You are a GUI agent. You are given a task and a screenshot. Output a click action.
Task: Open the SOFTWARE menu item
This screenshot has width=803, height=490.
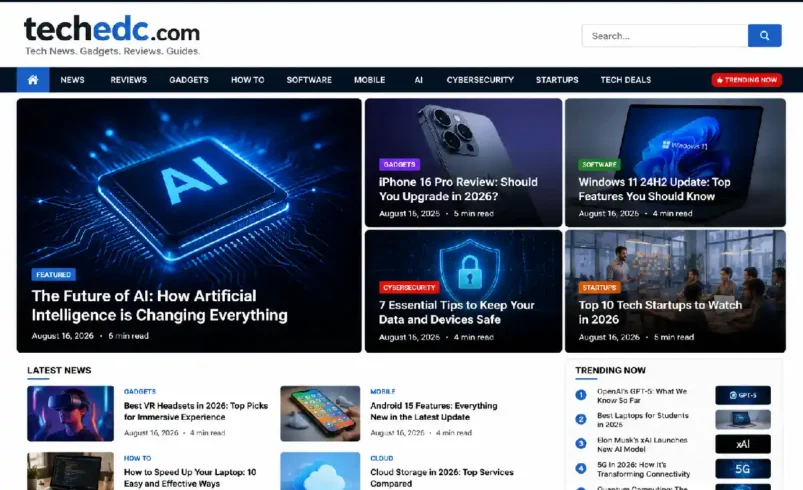click(309, 80)
